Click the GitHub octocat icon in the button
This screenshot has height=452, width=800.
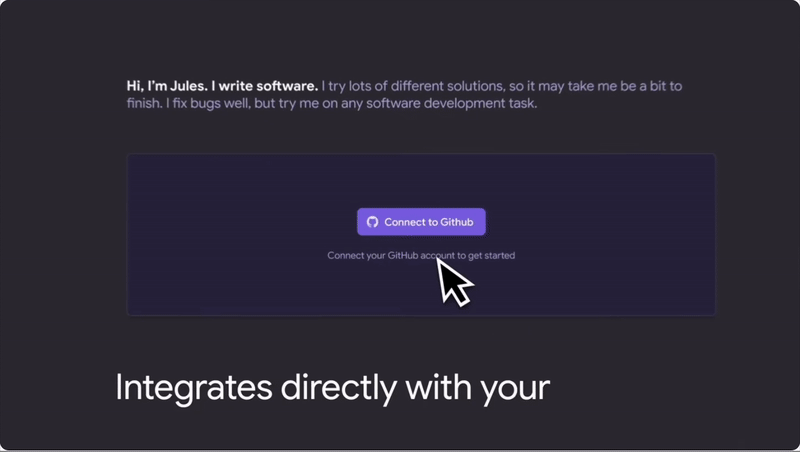click(372, 222)
